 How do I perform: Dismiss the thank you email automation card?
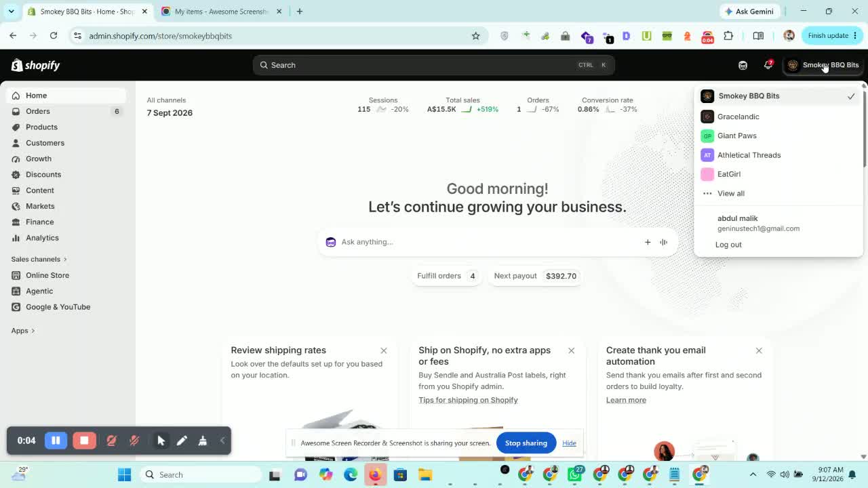[759, 350]
